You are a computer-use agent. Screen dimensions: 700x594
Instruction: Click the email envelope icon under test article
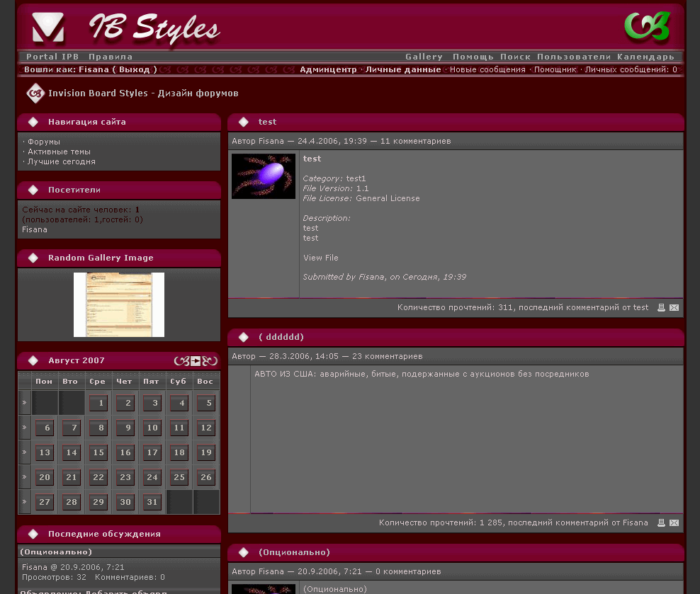pos(674,308)
